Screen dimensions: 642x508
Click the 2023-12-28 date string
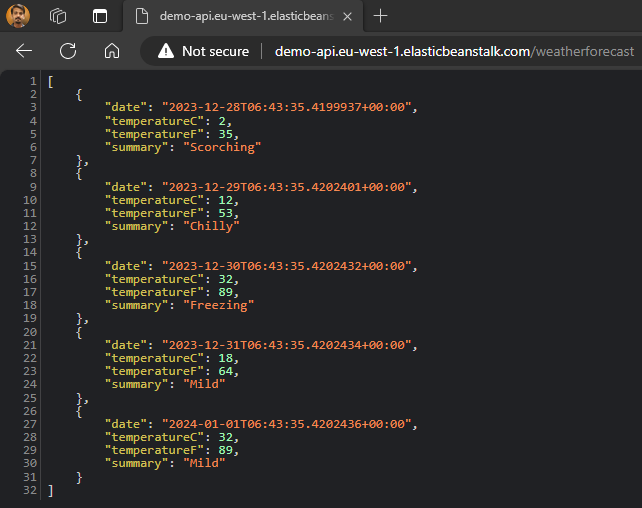(x=282, y=107)
